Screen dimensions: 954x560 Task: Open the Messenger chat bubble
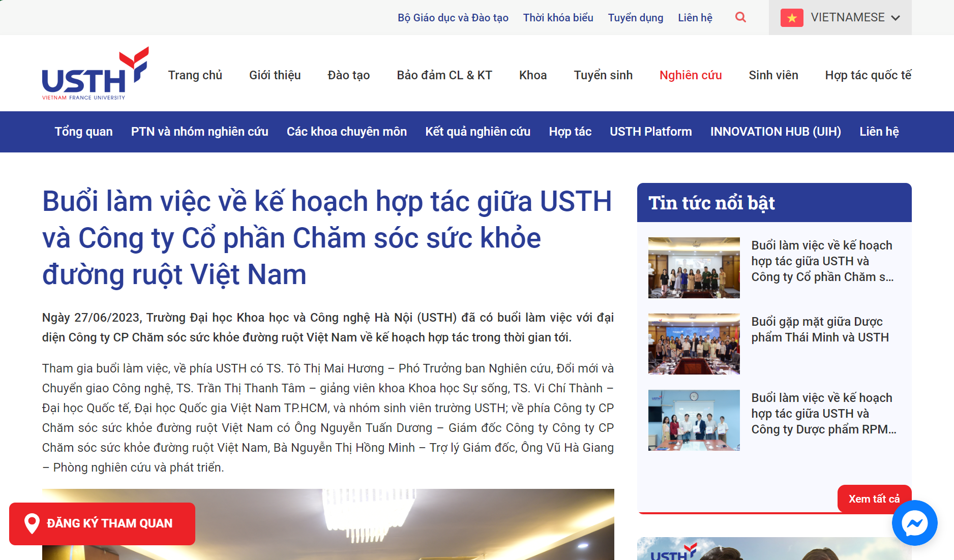(x=914, y=523)
